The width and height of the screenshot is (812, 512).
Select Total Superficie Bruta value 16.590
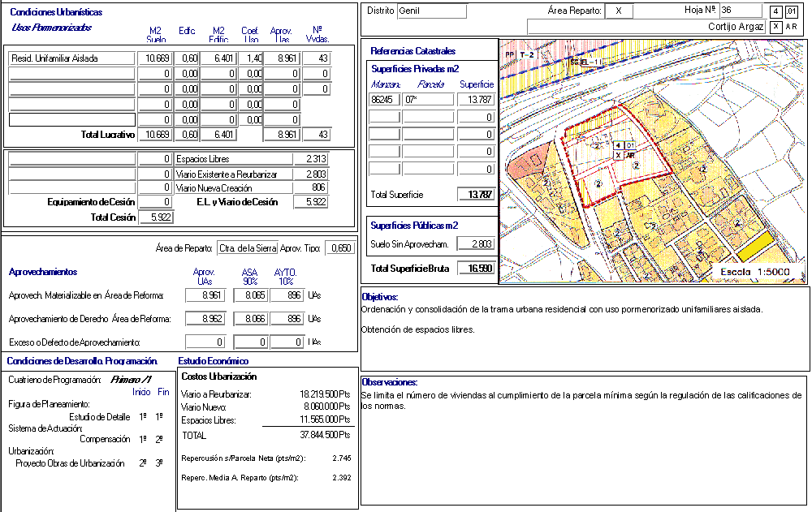point(476,269)
